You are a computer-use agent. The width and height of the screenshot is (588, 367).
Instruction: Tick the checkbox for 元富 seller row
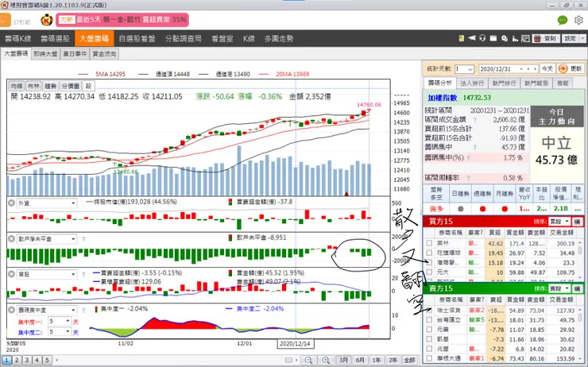tap(429, 330)
